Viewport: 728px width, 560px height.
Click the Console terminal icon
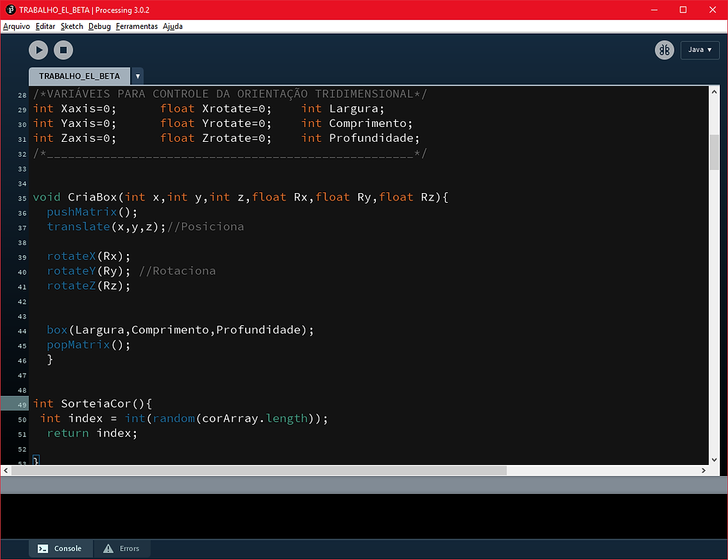(x=43, y=549)
